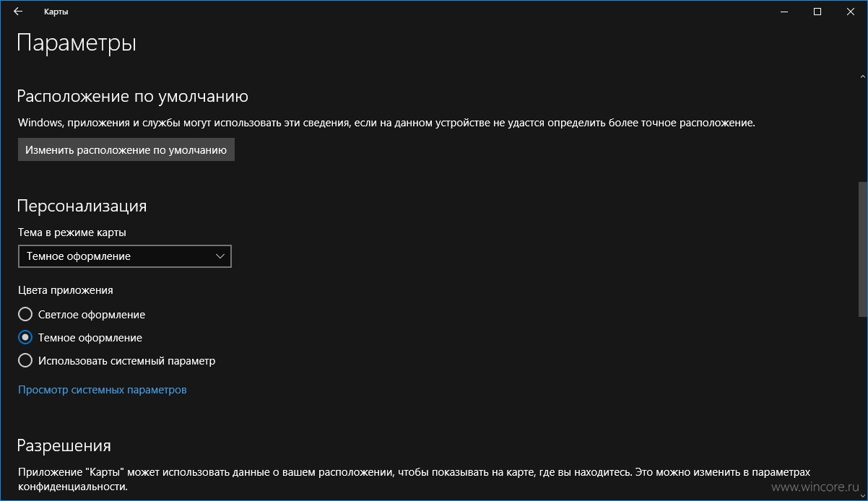Maximize the Карты window
The image size is (868, 501).
pyautogui.click(x=817, y=12)
